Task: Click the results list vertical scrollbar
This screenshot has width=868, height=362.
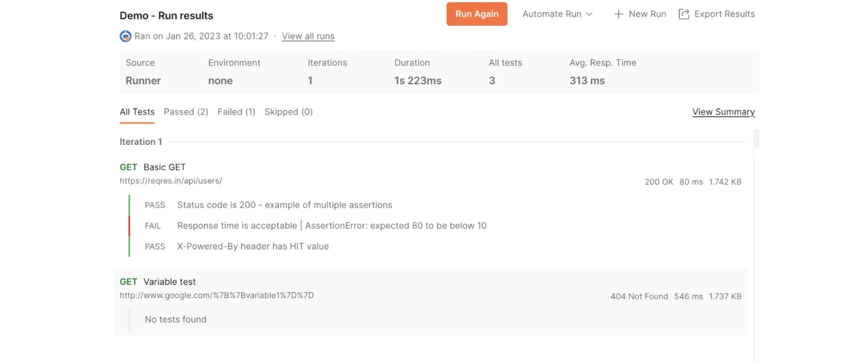Action: tap(756, 139)
